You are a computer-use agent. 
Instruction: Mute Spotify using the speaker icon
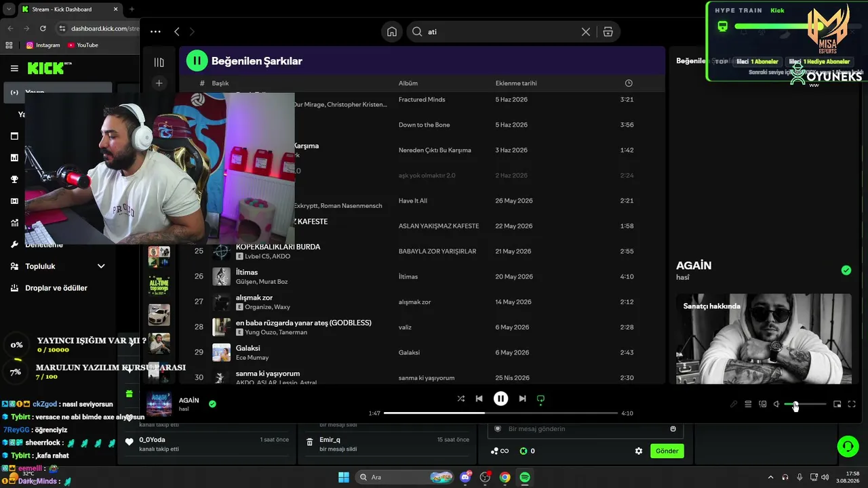coord(776,404)
